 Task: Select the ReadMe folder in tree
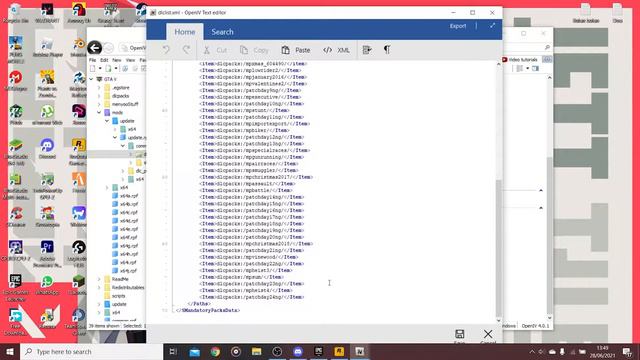[x=120, y=279]
